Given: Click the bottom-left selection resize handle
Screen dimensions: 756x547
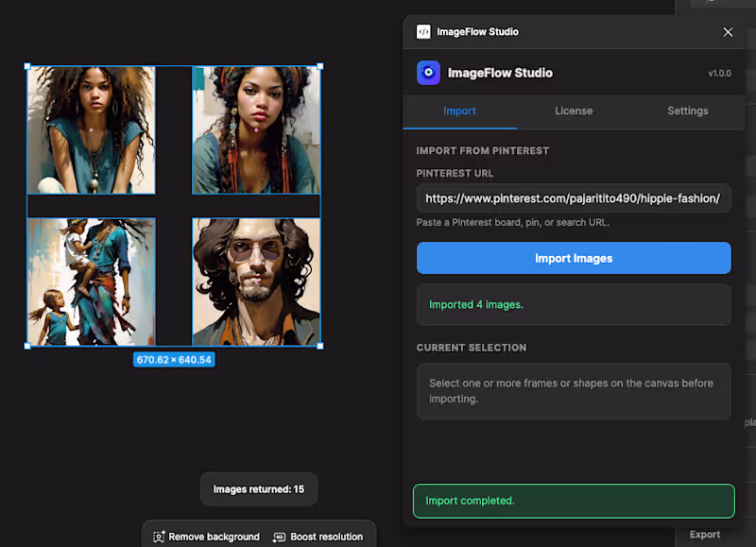Looking at the screenshot, I should pos(27,346).
